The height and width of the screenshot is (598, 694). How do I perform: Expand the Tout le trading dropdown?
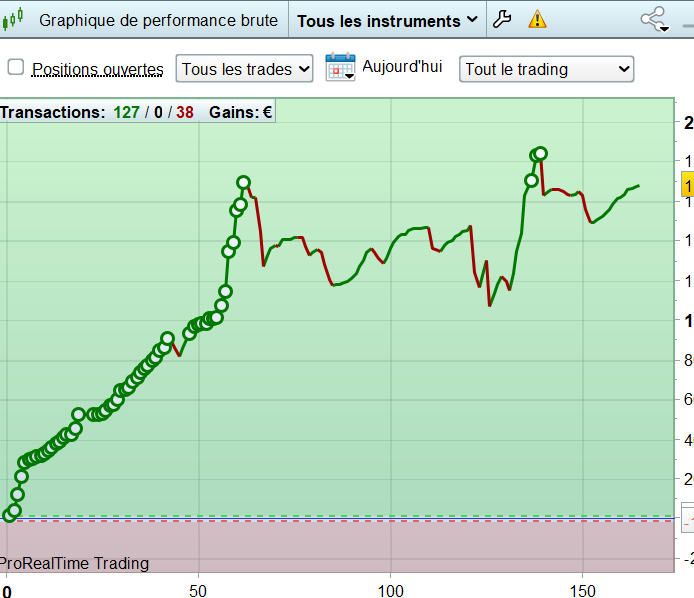(547, 69)
